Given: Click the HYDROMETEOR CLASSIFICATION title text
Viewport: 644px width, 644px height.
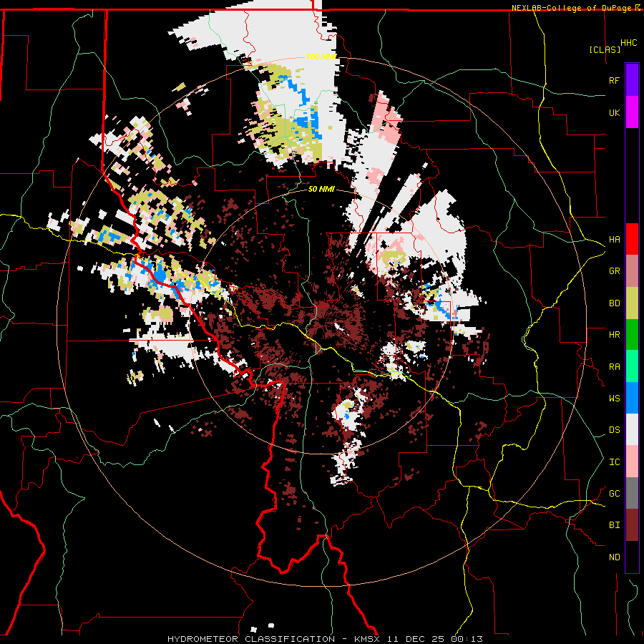Looking at the screenshot, I should (x=251, y=639).
